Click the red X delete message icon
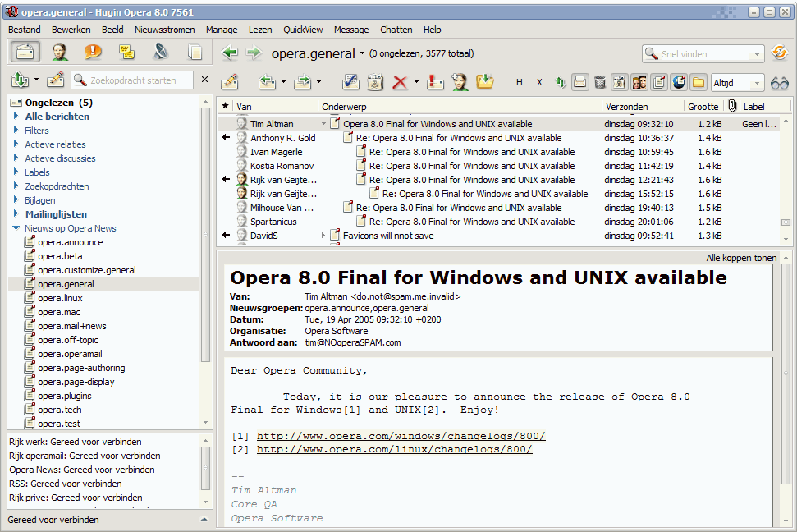797x532 pixels. point(400,82)
